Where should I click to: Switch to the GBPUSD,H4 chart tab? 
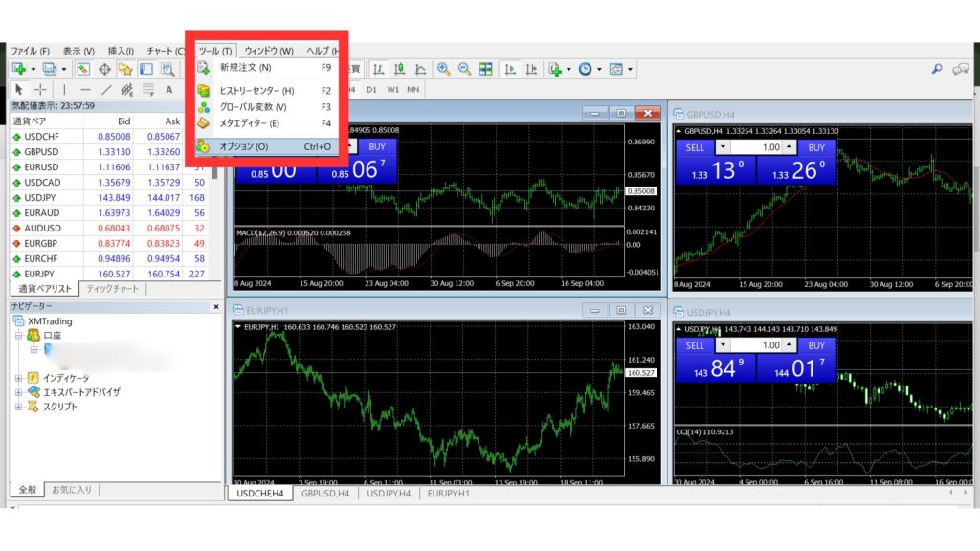pyautogui.click(x=324, y=494)
